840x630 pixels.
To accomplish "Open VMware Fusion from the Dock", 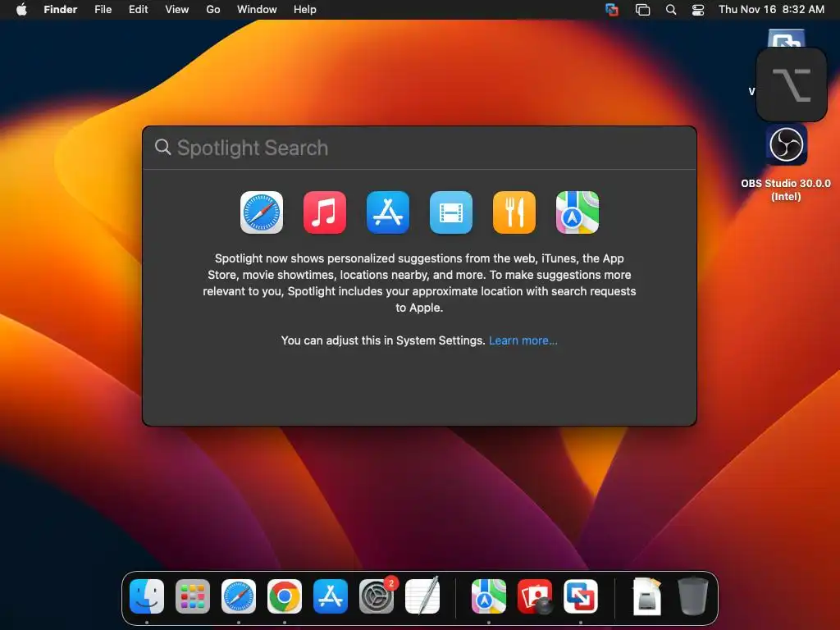I will tap(581, 596).
